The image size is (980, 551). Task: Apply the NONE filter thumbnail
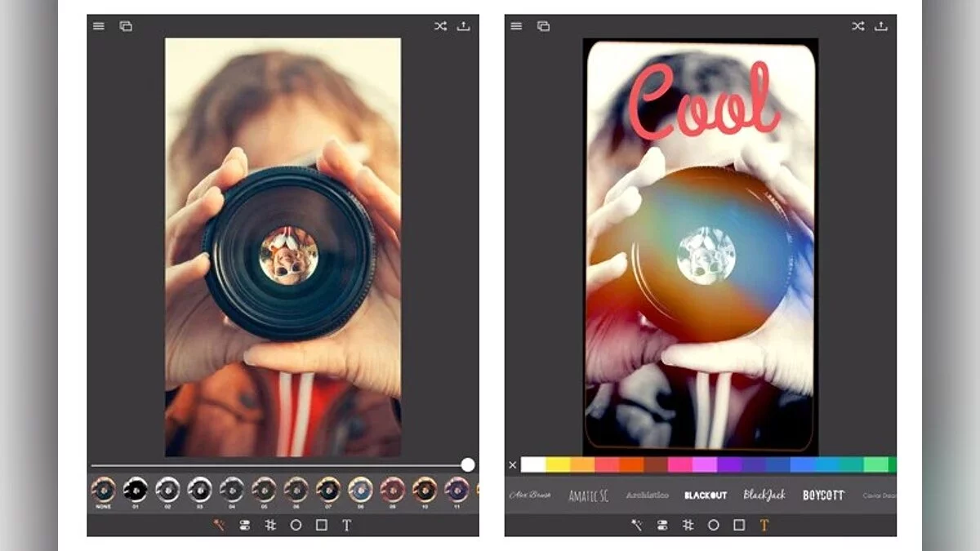tap(103, 490)
